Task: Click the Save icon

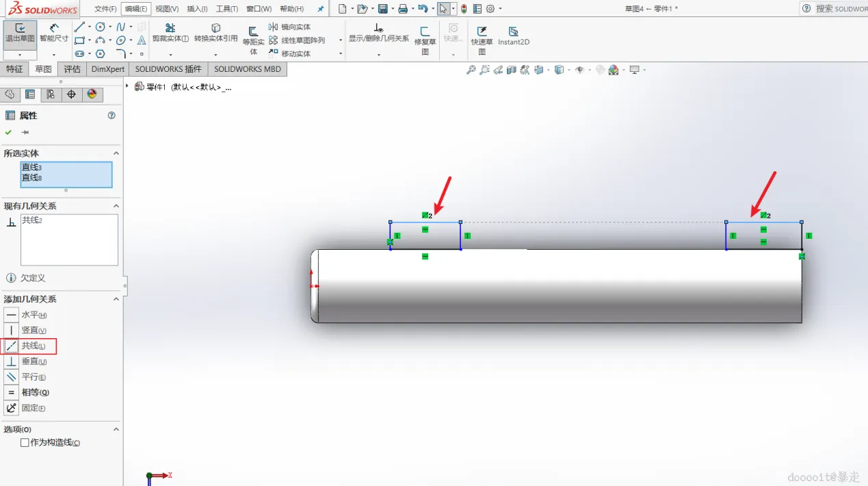Action: (383, 9)
